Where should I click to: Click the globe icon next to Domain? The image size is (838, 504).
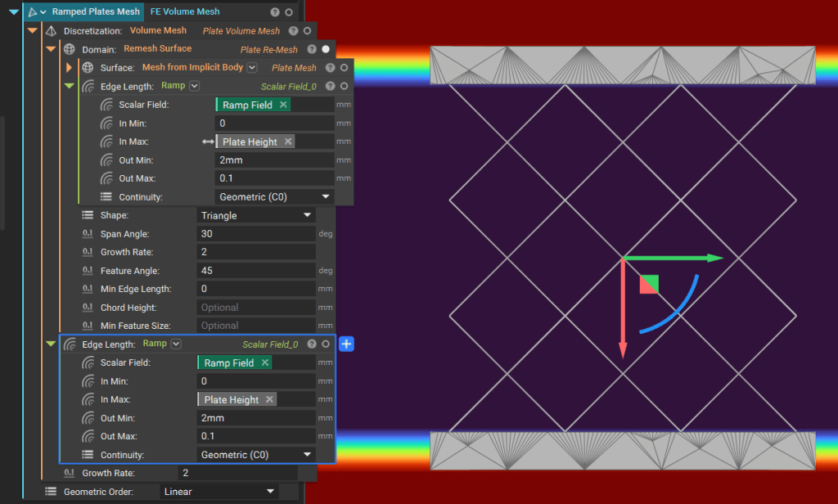pos(69,49)
